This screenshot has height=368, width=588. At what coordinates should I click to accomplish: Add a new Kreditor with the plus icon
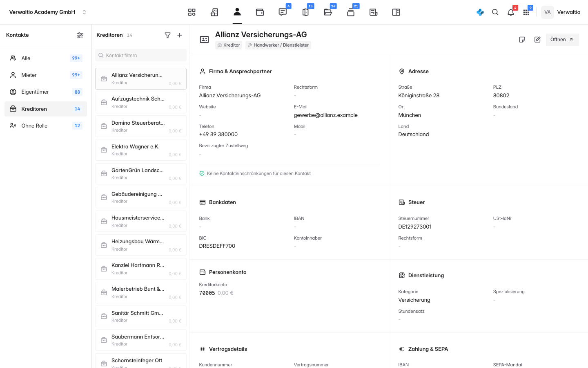180,35
